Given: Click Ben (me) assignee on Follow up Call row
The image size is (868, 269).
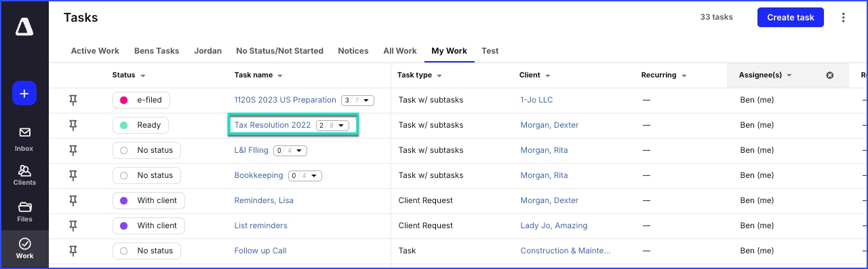Looking at the screenshot, I should (x=757, y=251).
